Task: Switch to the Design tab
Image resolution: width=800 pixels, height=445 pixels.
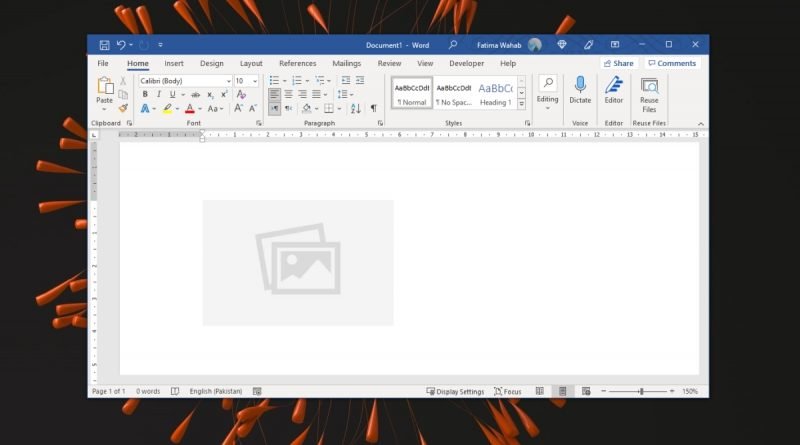Action: [x=212, y=63]
